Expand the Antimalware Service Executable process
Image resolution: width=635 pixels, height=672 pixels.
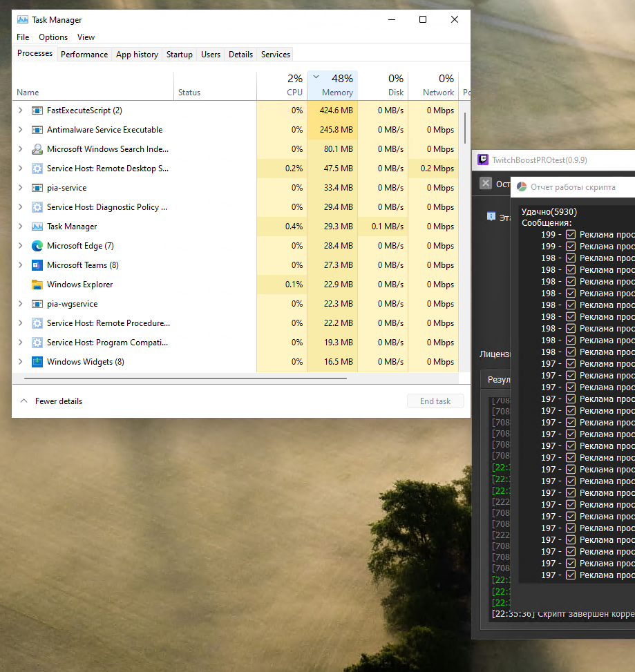click(20, 130)
